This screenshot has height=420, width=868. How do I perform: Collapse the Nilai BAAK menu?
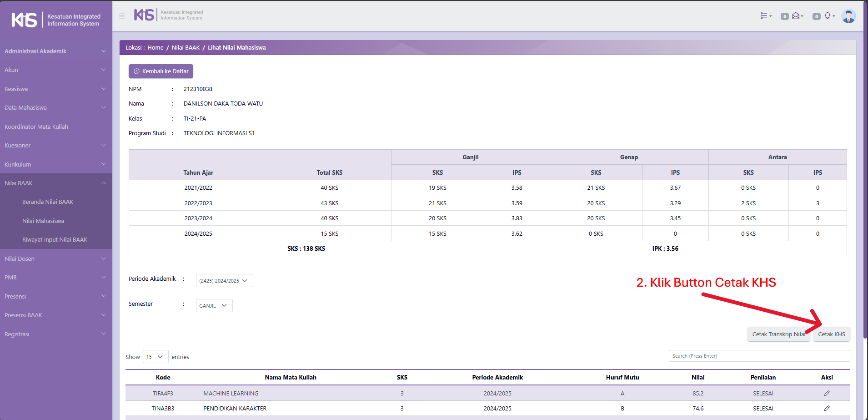(55, 183)
